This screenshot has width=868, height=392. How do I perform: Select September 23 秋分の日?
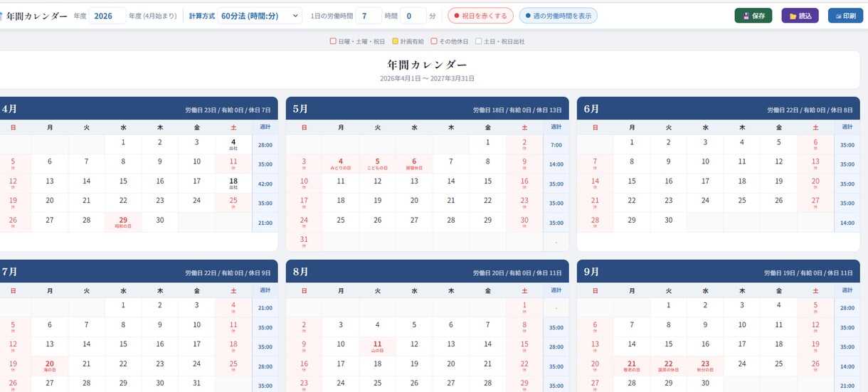click(x=705, y=366)
